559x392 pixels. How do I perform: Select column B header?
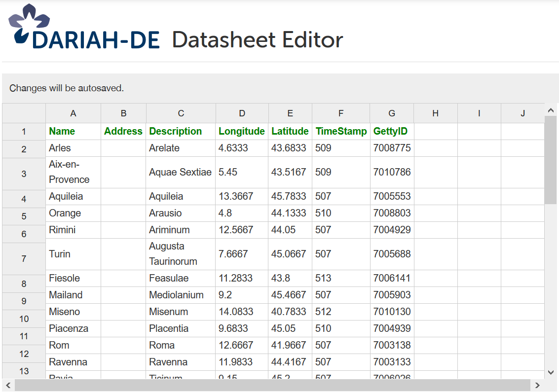[x=123, y=113]
